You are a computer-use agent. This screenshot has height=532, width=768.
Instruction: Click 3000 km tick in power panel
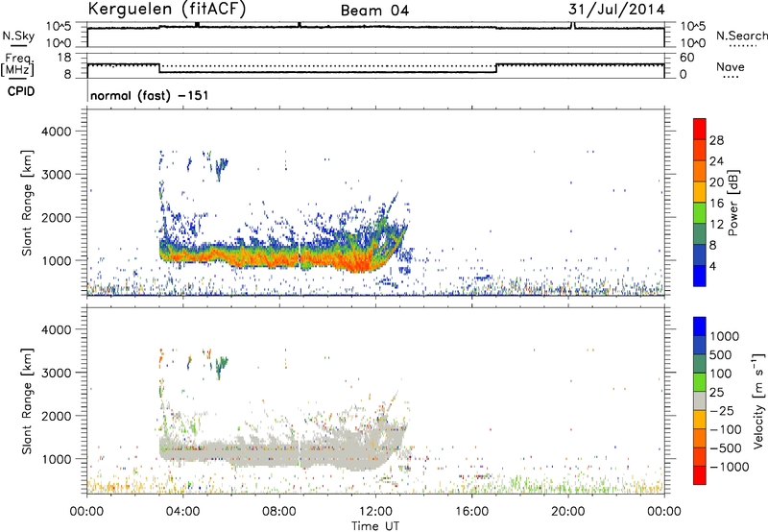56,175
